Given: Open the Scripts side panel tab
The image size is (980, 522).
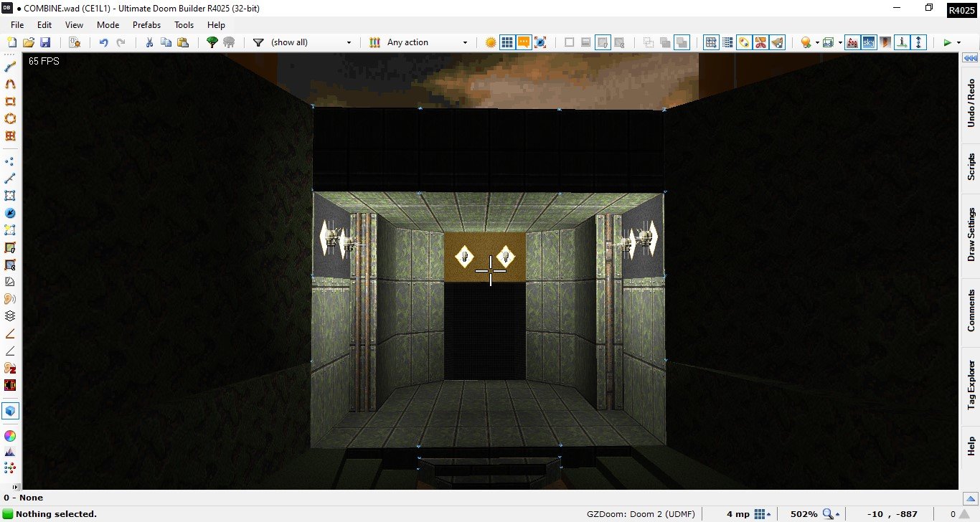Looking at the screenshot, I should point(971,167).
